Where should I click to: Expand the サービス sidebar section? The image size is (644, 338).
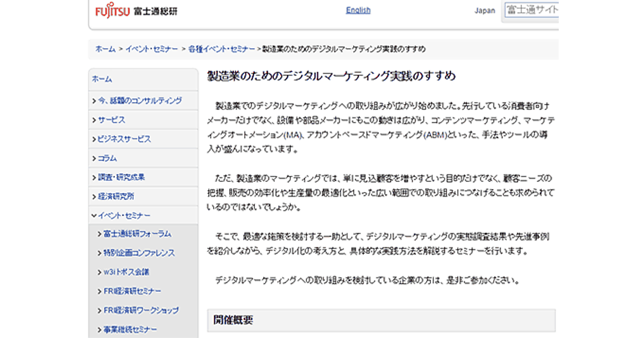111,120
